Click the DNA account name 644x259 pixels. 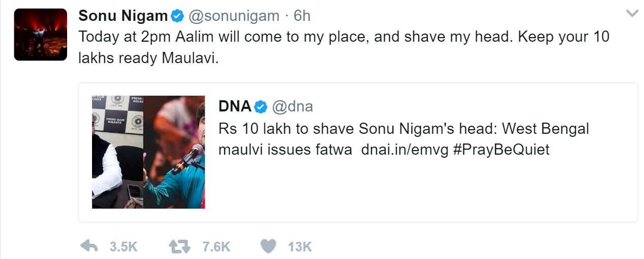235,106
